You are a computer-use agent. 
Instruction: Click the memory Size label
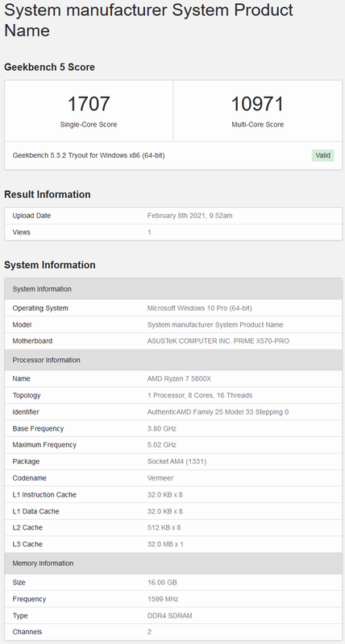(19, 582)
